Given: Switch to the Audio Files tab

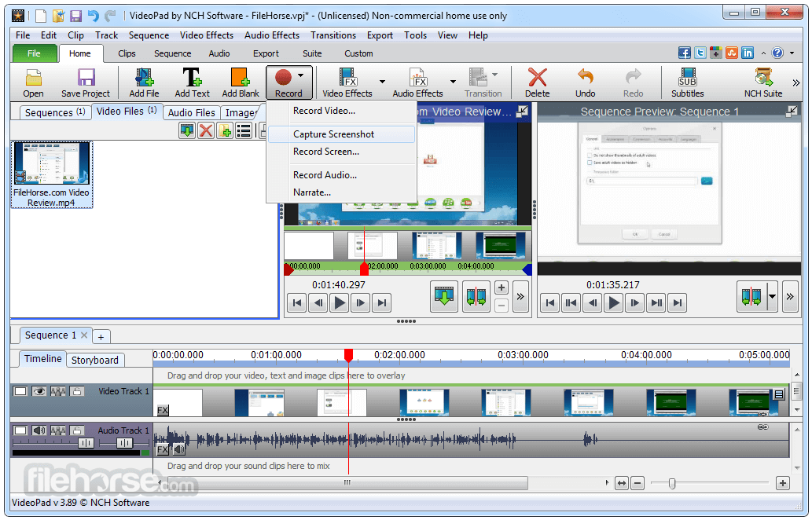Looking at the screenshot, I should [191, 112].
